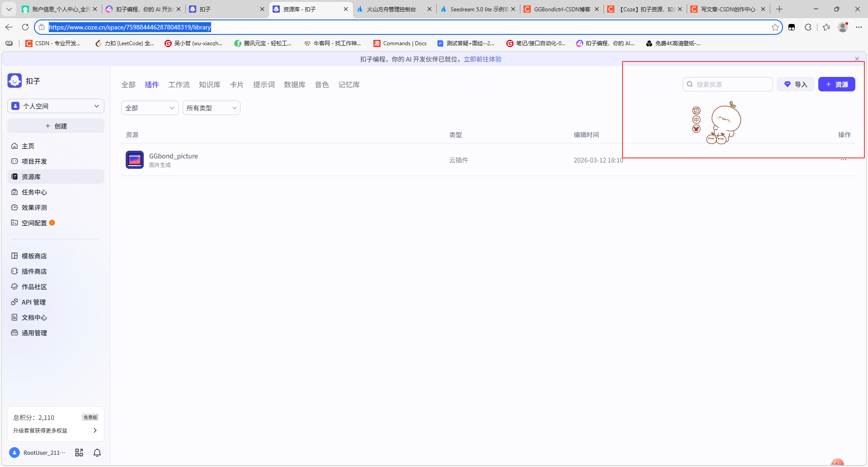Image resolution: width=868 pixels, height=467 pixels.
Task: Click the browser back arrow
Action: [9, 27]
